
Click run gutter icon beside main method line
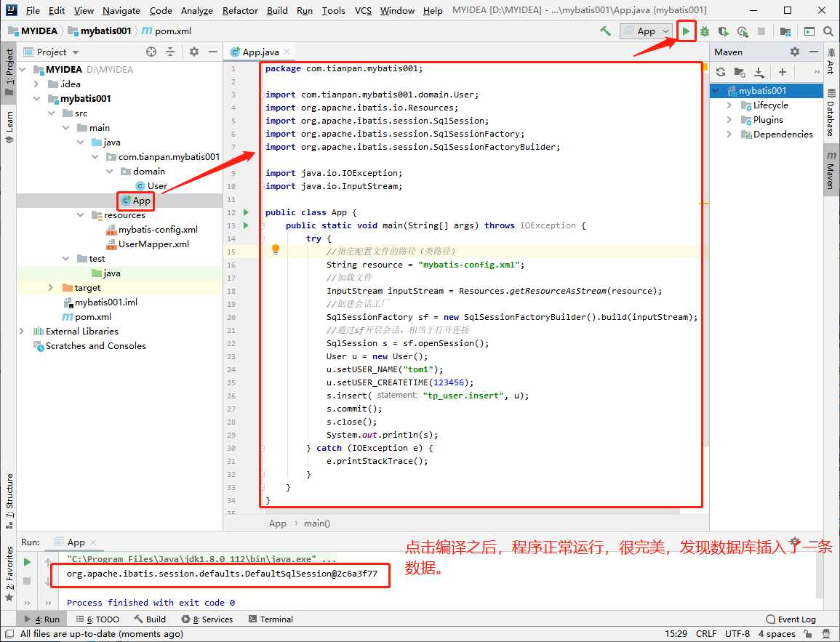point(246,225)
